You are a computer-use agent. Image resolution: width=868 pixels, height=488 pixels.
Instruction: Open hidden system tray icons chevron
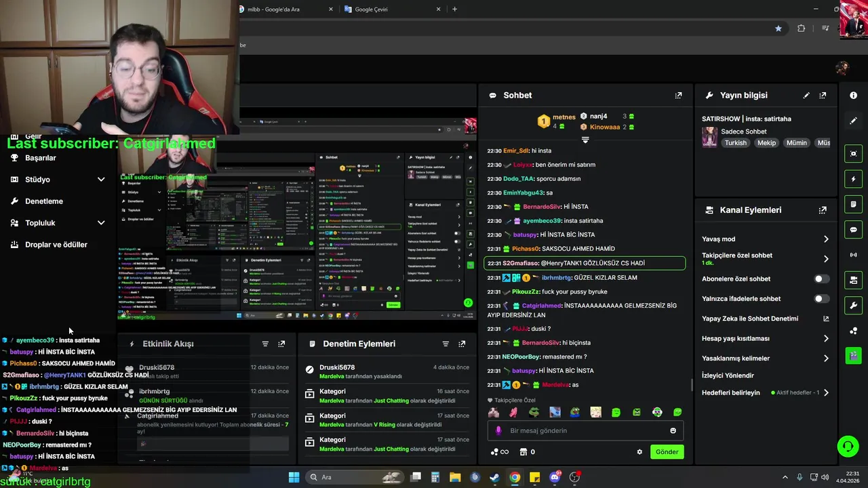[785, 477]
